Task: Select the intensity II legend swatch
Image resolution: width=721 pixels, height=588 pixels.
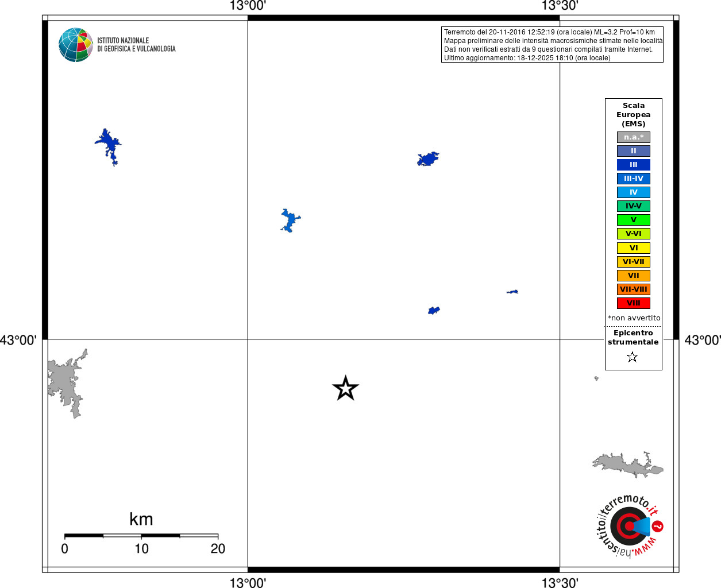Action: coord(634,151)
